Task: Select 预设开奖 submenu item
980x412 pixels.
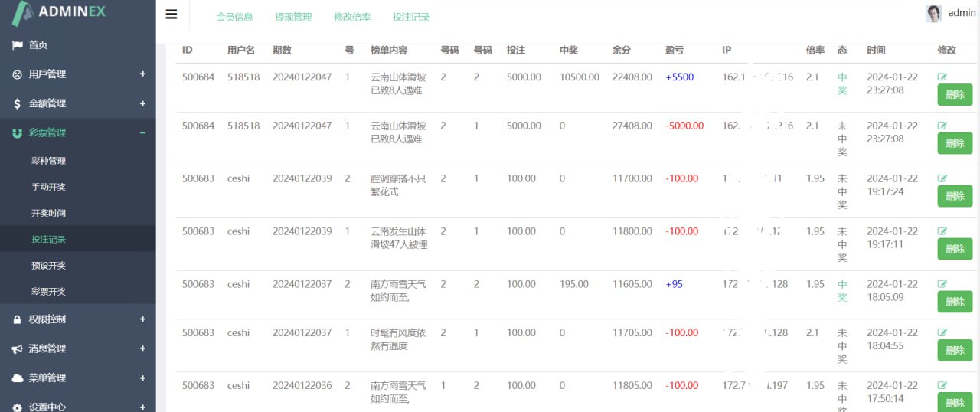Action: point(48,266)
